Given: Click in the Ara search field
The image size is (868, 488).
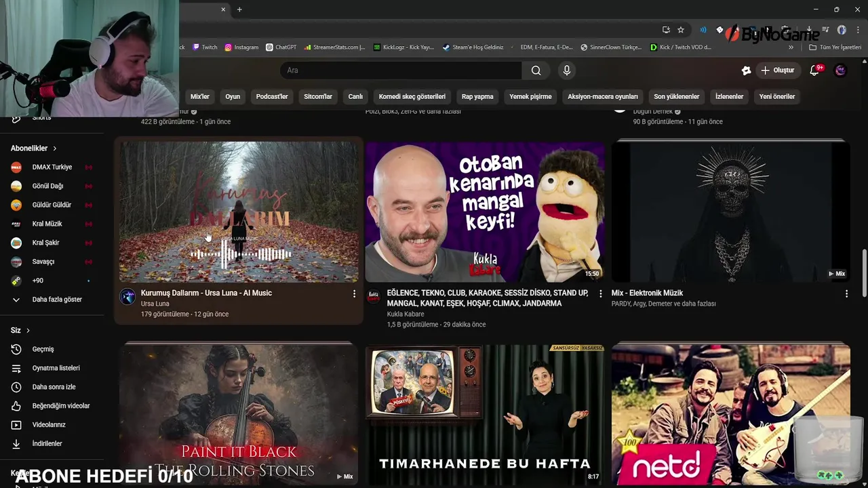Looking at the screenshot, I should pyautogui.click(x=401, y=70).
